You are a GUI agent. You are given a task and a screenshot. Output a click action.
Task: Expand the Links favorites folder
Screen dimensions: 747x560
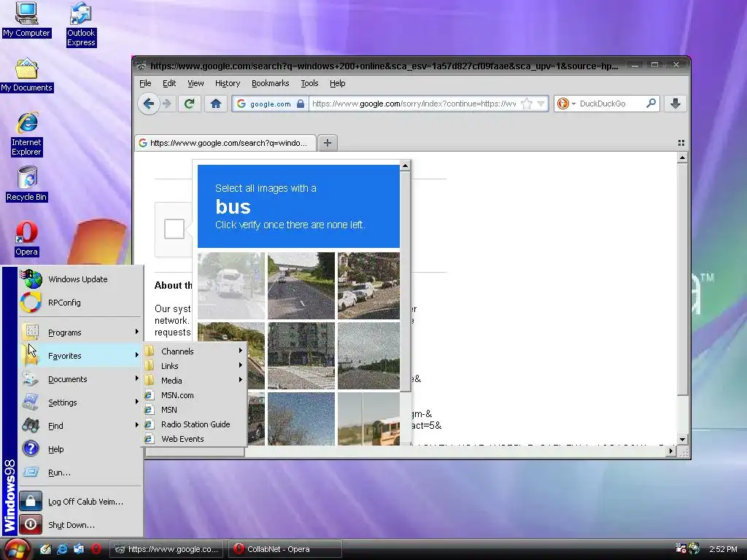194,366
